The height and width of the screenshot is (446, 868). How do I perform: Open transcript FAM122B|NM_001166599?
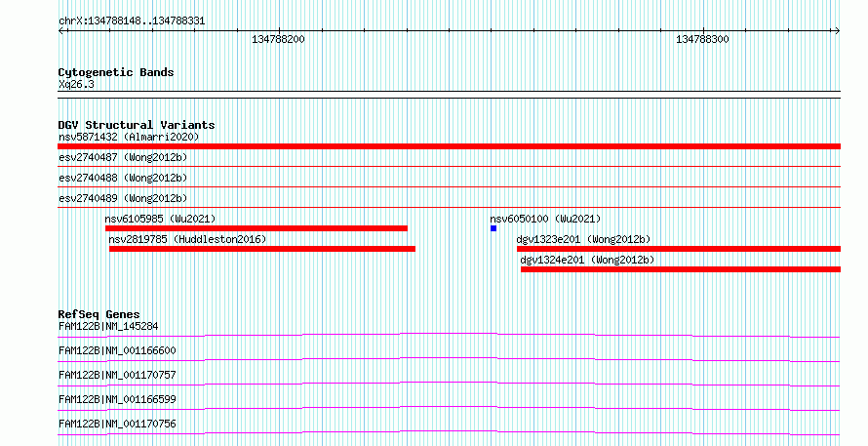coord(117,399)
